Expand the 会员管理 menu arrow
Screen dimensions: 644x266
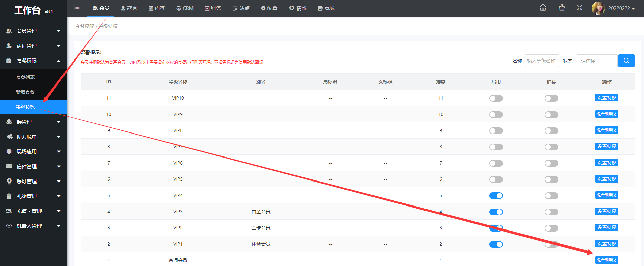59,31
